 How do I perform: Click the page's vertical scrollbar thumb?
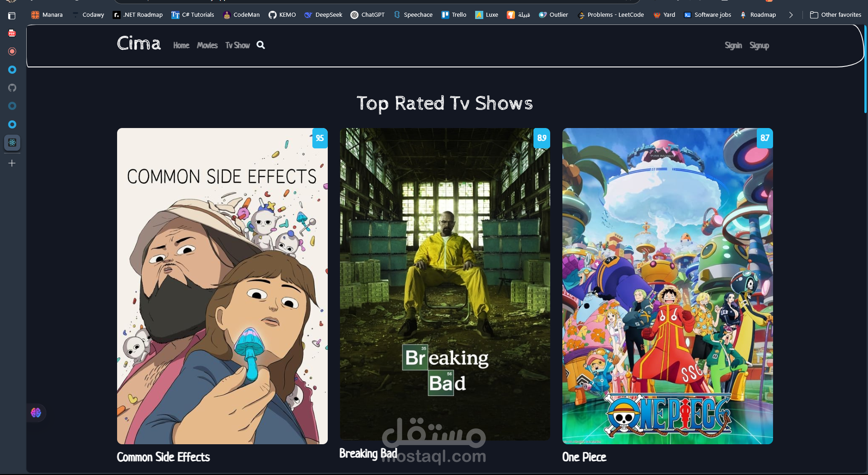tap(865, 69)
